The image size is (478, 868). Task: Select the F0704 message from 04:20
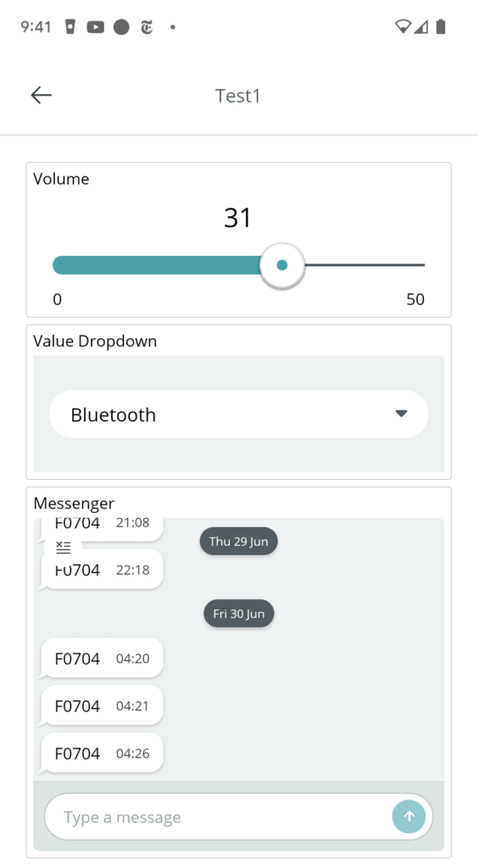coord(103,658)
